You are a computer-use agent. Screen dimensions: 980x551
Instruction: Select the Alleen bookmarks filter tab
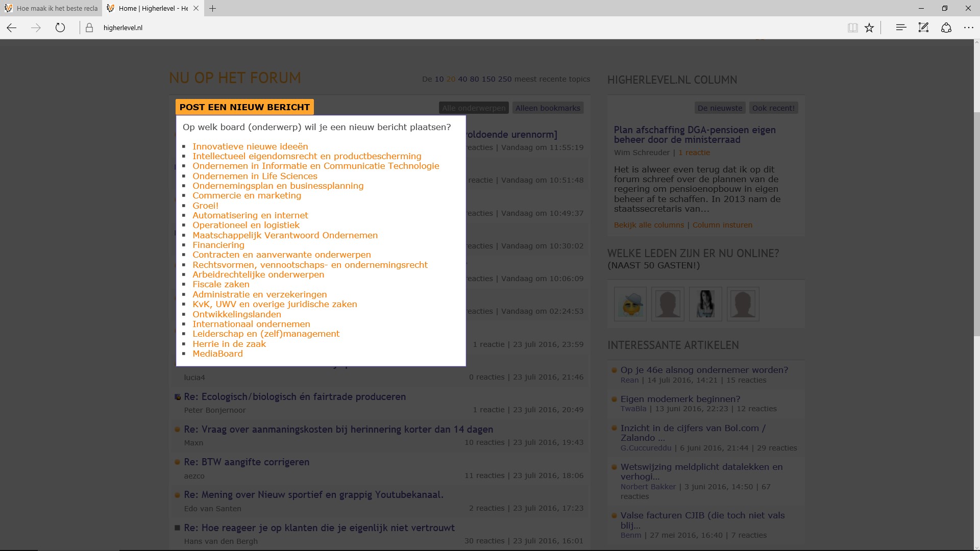pyautogui.click(x=548, y=108)
